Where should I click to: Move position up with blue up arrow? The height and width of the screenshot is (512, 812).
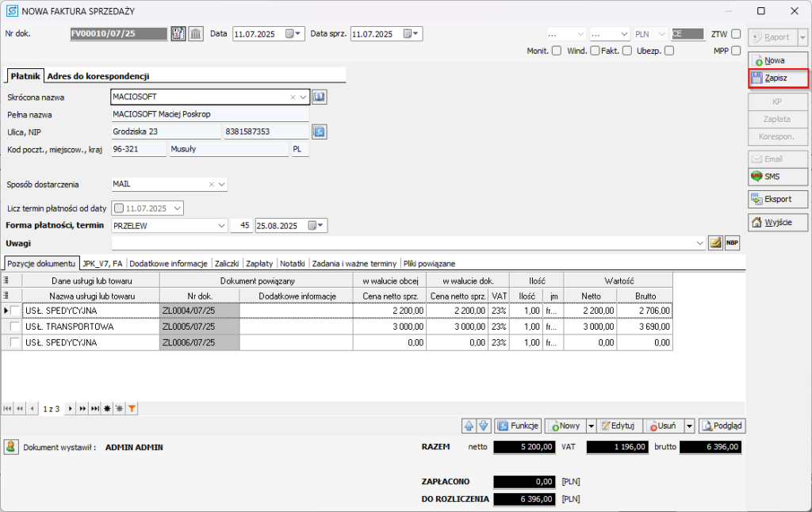[468, 426]
